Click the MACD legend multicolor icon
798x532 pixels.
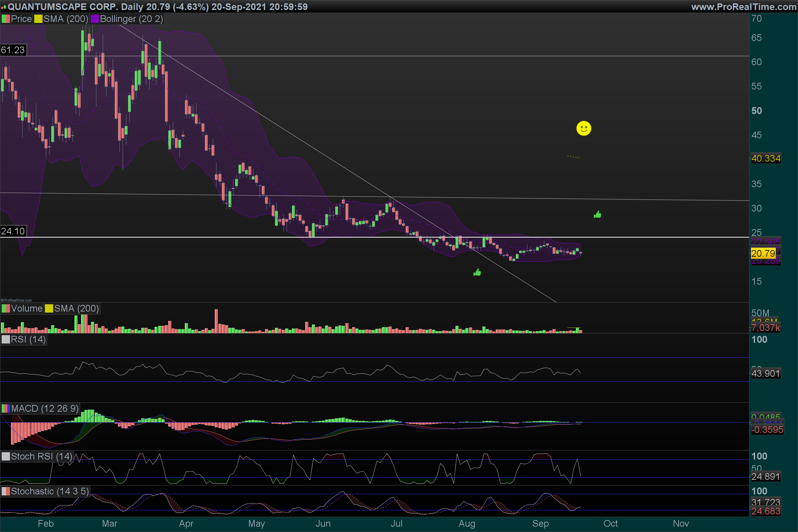pos(5,409)
